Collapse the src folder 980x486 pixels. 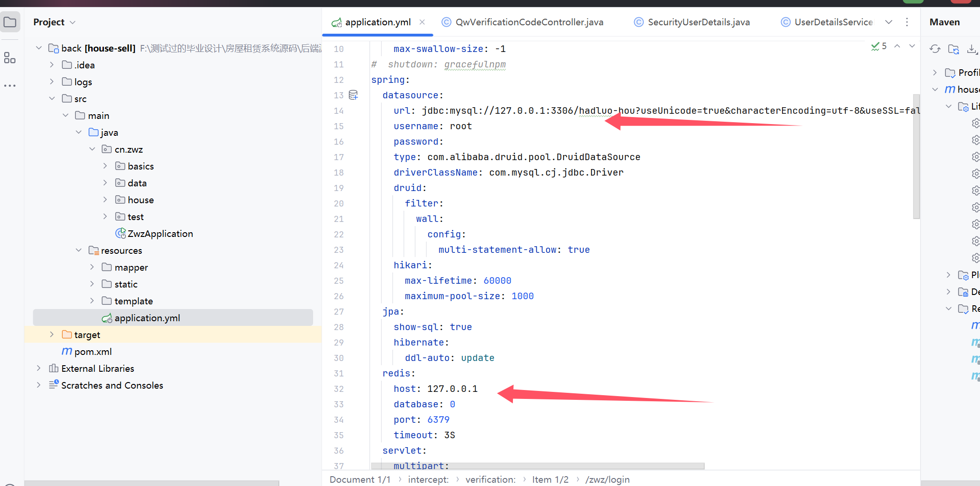[52, 98]
